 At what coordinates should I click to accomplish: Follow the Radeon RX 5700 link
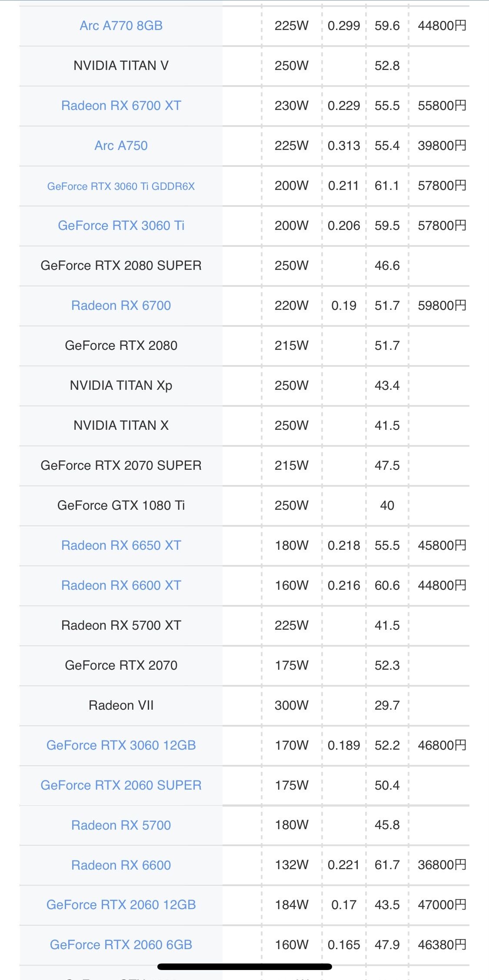point(121,825)
